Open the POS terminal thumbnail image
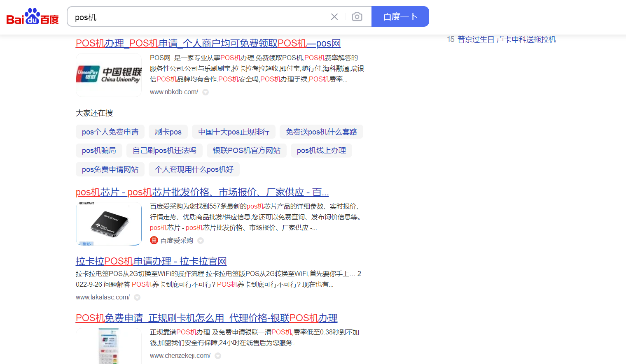The image size is (626, 364). pos(109,346)
